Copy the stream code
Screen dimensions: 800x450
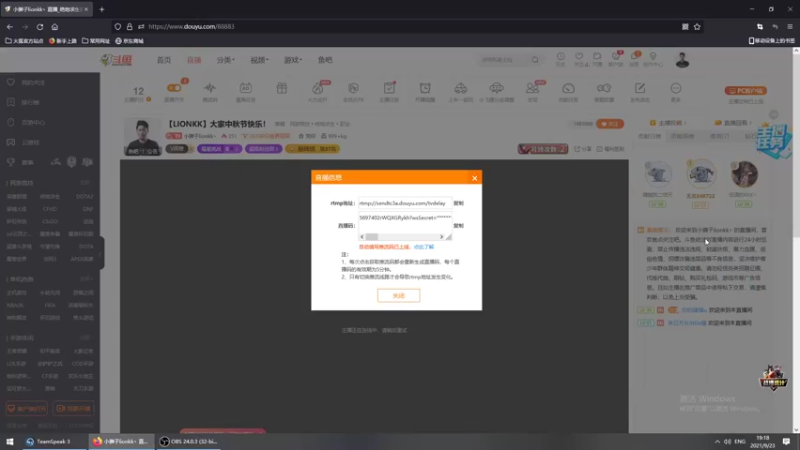click(x=459, y=226)
